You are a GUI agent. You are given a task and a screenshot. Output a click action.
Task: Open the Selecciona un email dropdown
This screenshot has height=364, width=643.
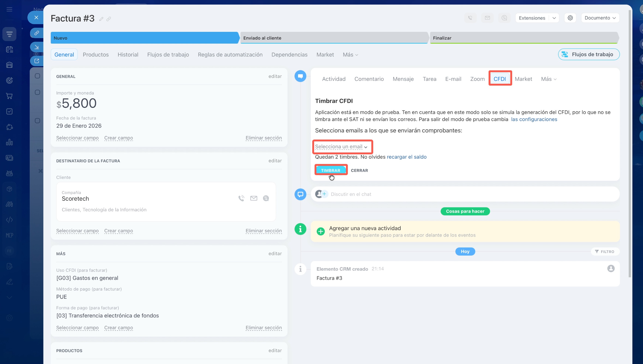(x=341, y=147)
